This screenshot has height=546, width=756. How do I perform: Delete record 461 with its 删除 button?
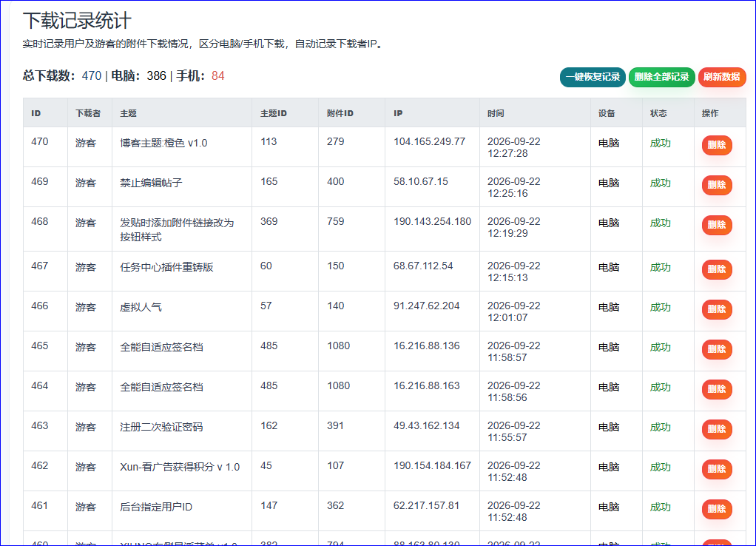pyautogui.click(x=717, y=510)
